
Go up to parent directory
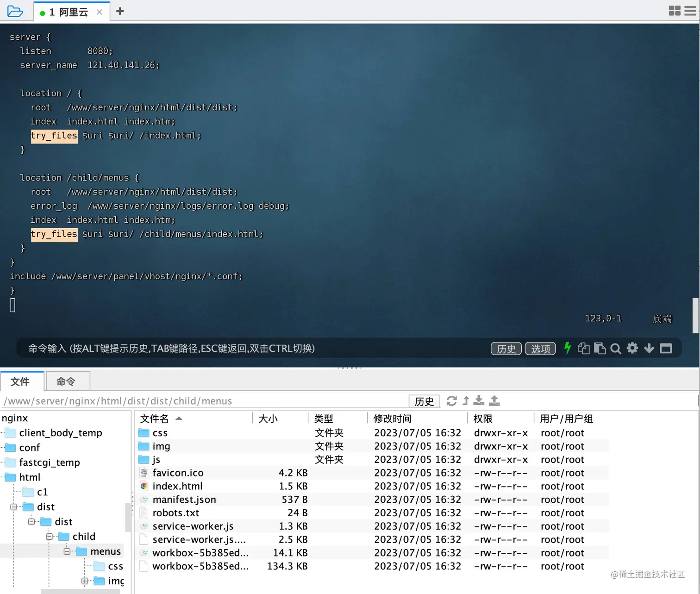[x=466, y=401]
